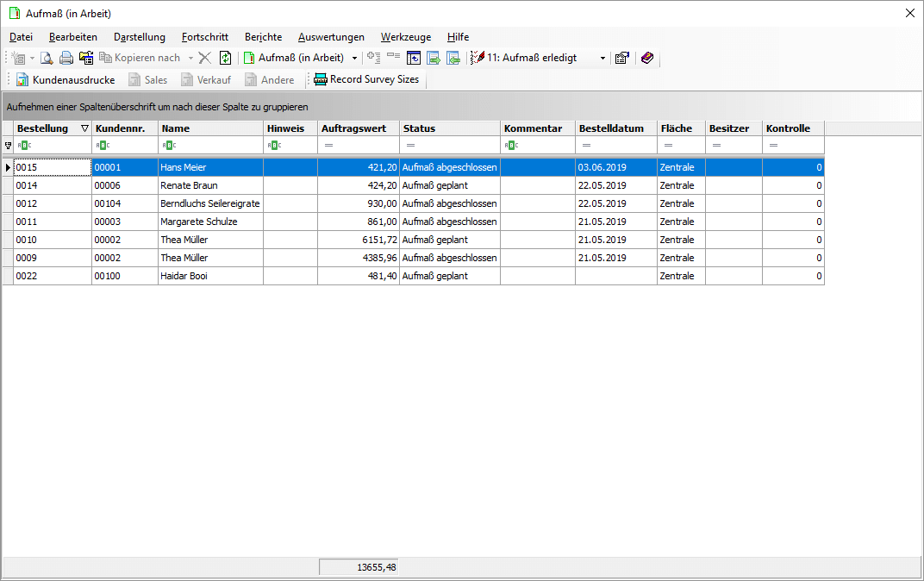Click the properties clipboard icon
924x581 pixels.
tap(621, 58)
